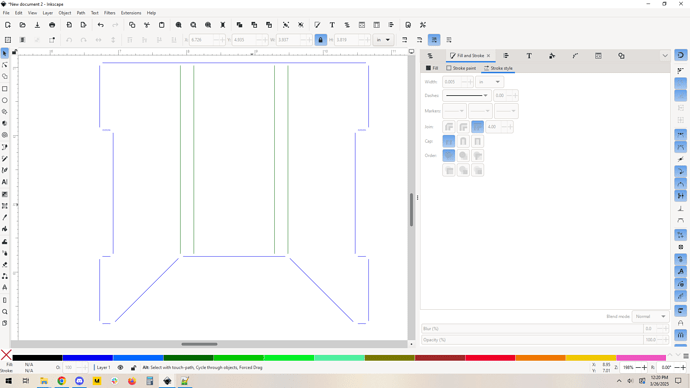This screenshot has width=690, height=388.
Task: Open the Blend mode dropdown
Action: [x=650, y=316]
